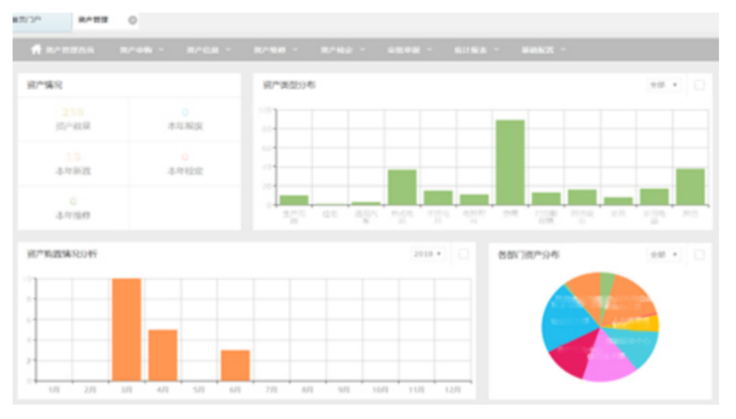Screen dimensions: 736x419
Task: Switch to the 首页门户 tab
Action: point(41,21)
